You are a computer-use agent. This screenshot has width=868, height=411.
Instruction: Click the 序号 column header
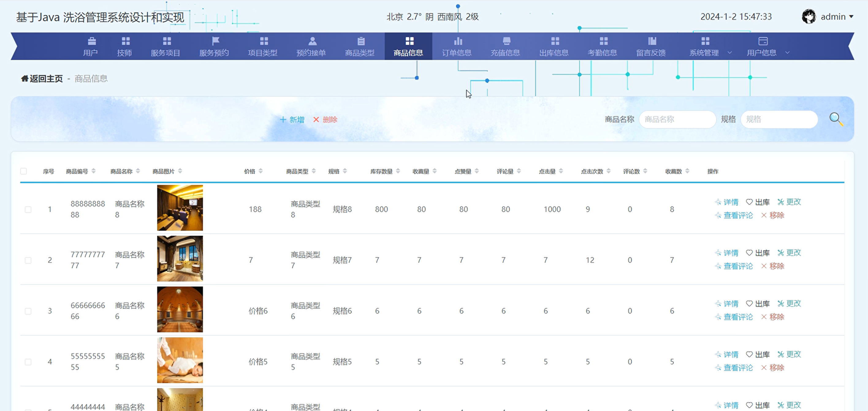(x=48, y=171)
